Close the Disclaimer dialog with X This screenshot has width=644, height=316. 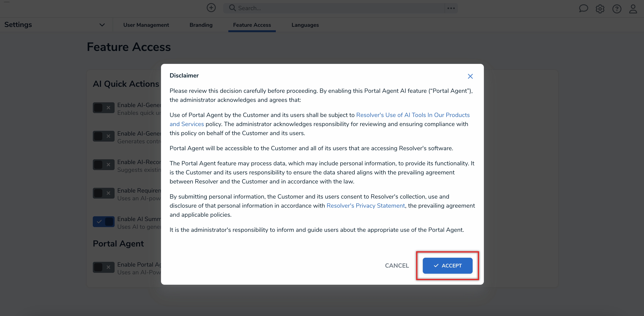click(470, 76)
